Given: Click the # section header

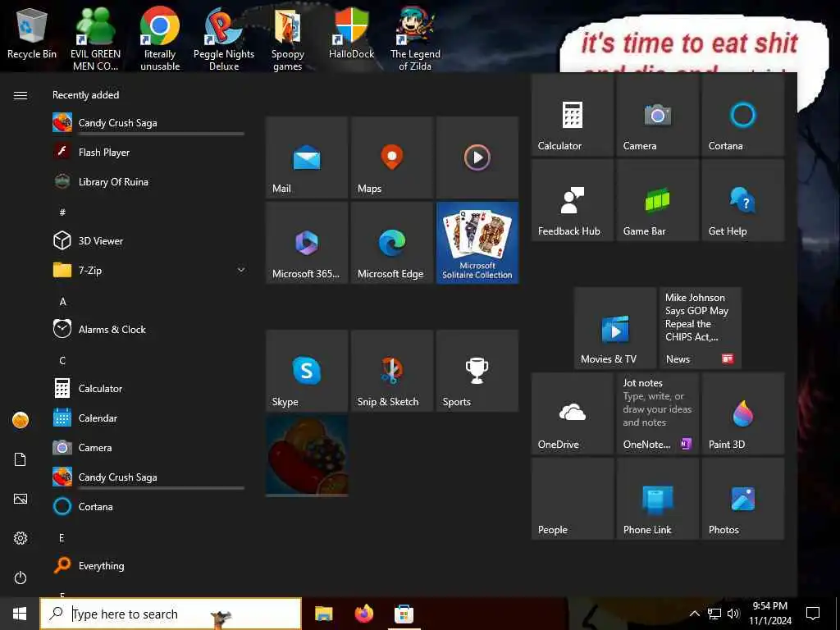Looking at the screenshot, I should click(x=62, y=212).
